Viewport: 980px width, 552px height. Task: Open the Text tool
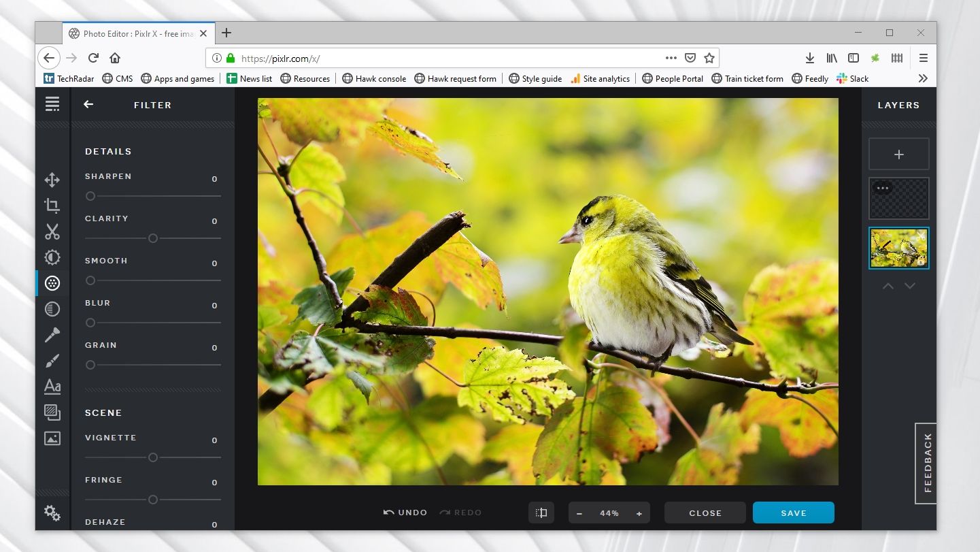52,386
